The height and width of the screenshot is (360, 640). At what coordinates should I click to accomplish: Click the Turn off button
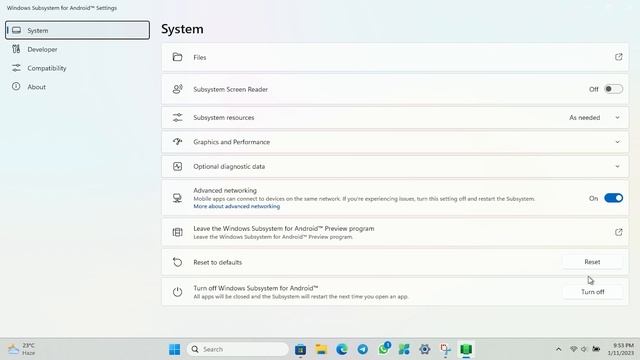pos(593,292)
